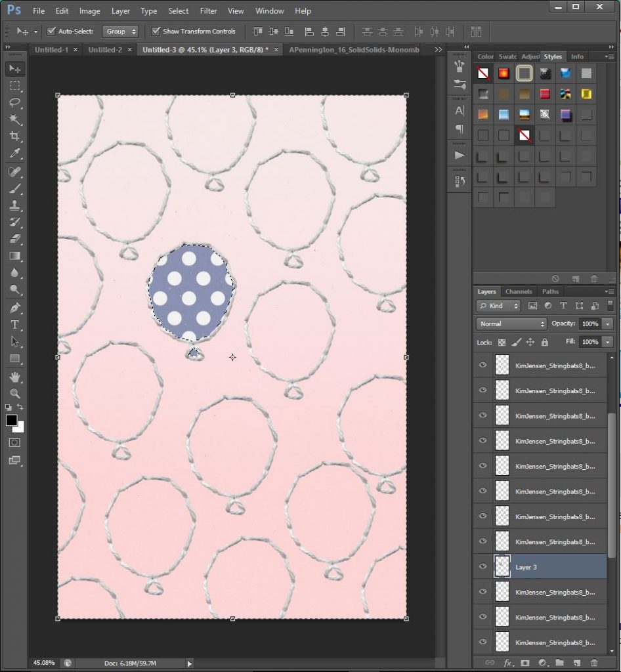
Task: Create new adjustment layer icon
Action: pos(542,663)
